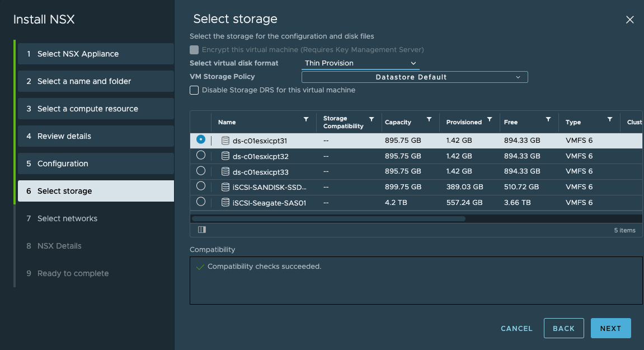Close the Install NSX wizard

coord(629,20)
